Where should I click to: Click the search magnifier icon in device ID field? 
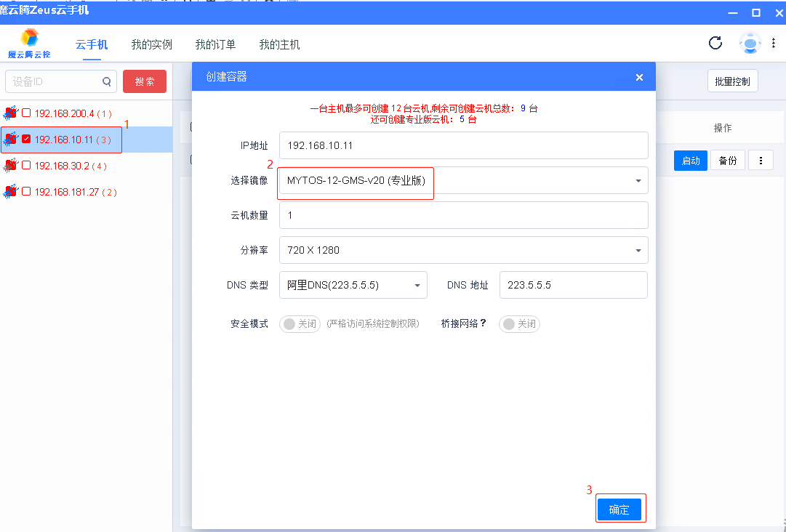(x=107, y=81)
